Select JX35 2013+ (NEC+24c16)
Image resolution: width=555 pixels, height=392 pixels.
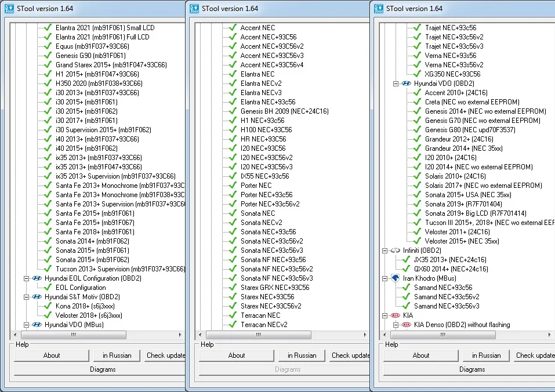[450, 260]
